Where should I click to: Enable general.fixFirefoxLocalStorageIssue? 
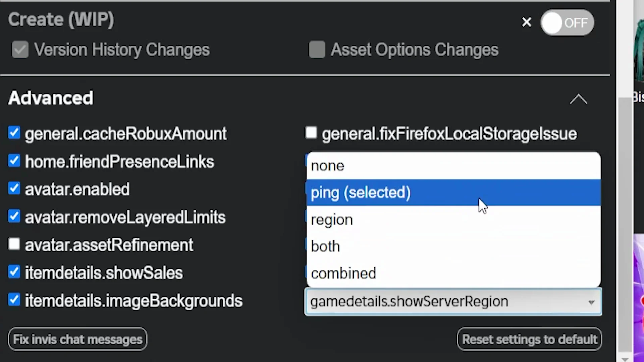point(311,133)
